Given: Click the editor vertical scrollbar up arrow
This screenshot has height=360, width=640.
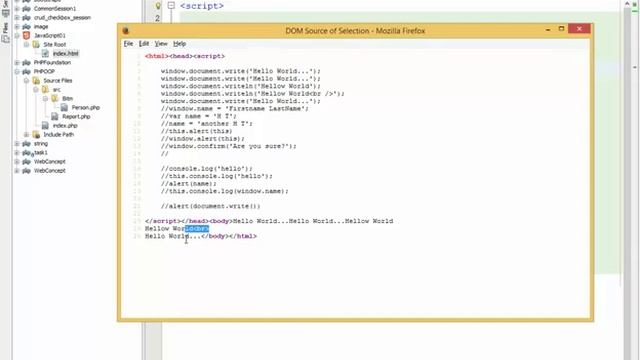Looking at the screenshot, I should point(627,4).
